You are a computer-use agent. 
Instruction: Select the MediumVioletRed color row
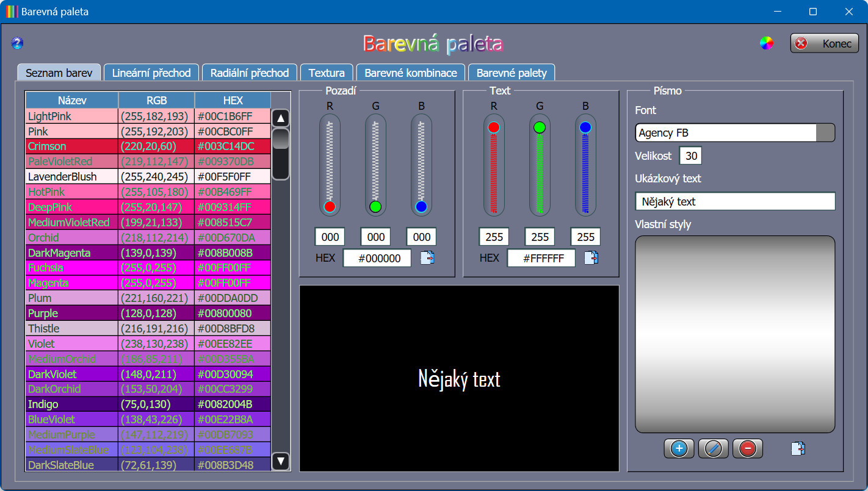(148, 223)
